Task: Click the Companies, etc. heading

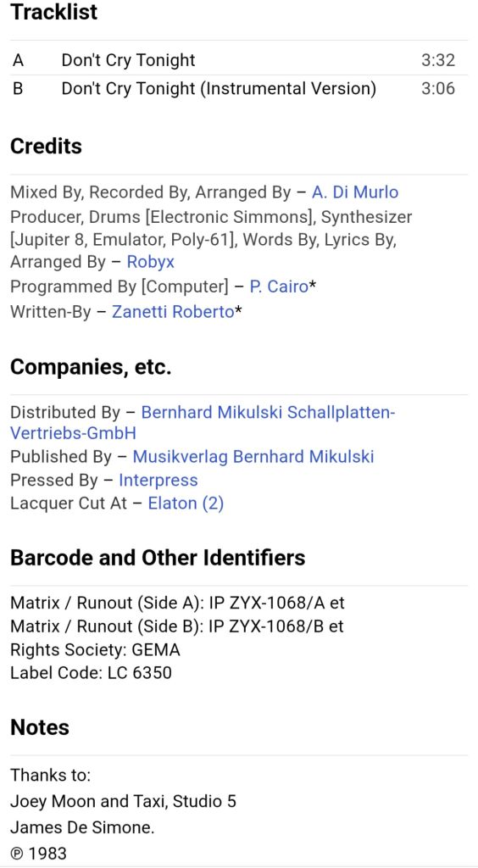Action: [91, 367]
